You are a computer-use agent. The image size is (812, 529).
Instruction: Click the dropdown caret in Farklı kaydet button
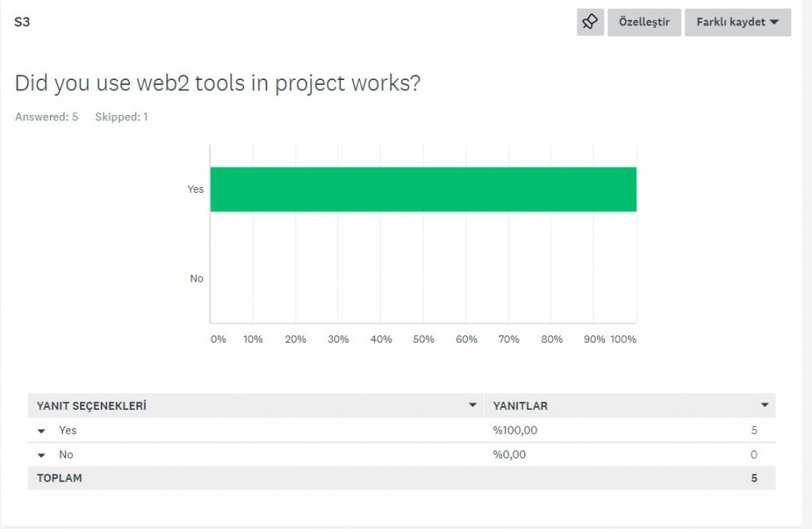click(x=773, y=22)
